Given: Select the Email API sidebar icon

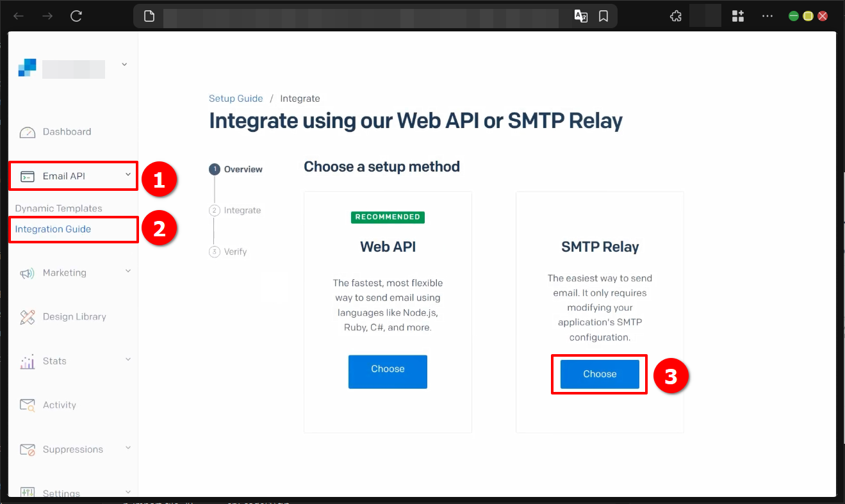Looking at the screenshot, I should [x=27, y=175].
